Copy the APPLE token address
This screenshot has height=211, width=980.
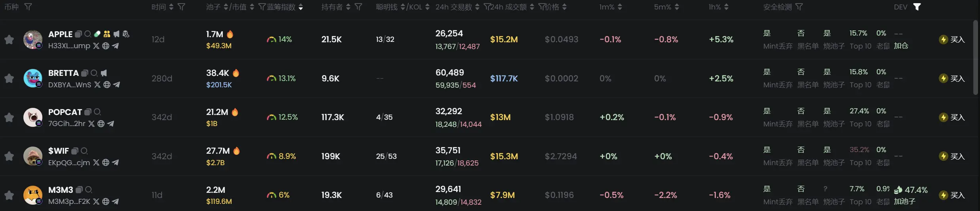point(78,34)
